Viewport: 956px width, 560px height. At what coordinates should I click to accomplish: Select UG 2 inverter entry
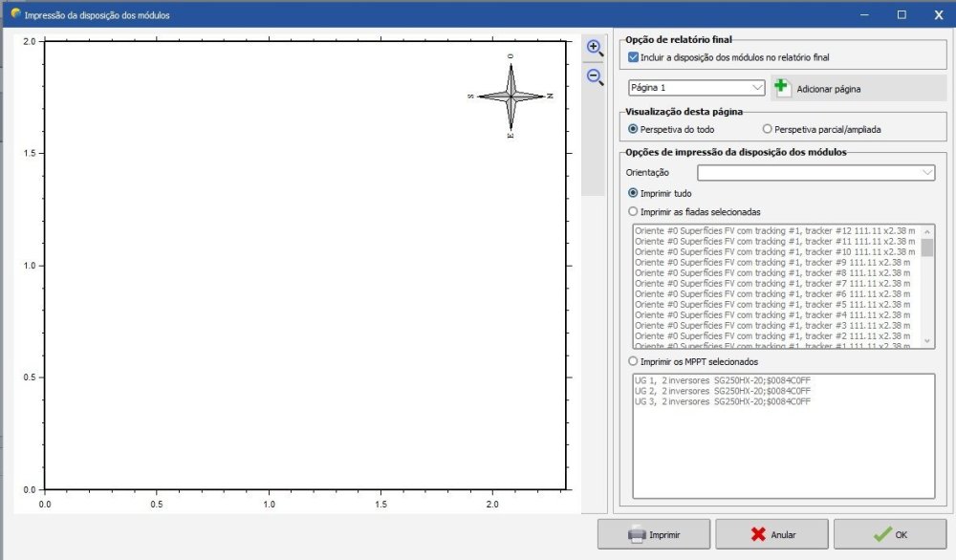tap(723, 391)
